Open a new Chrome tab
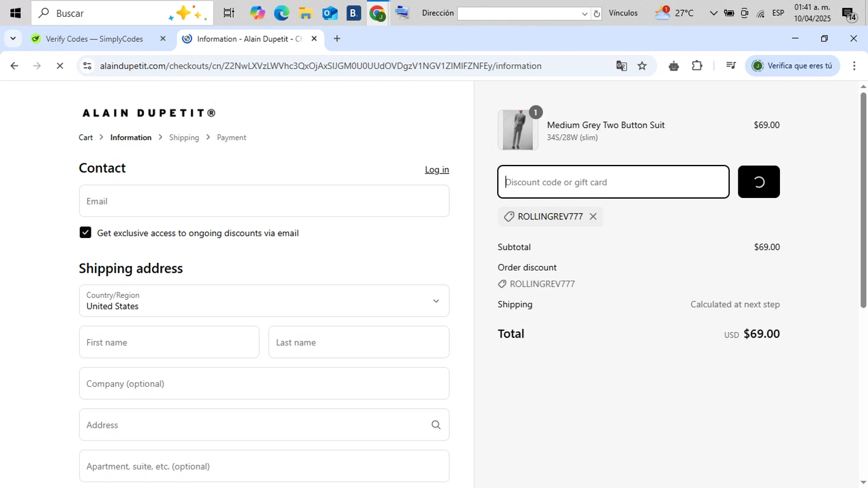868x488 pixels. click(x=337, y=39)
